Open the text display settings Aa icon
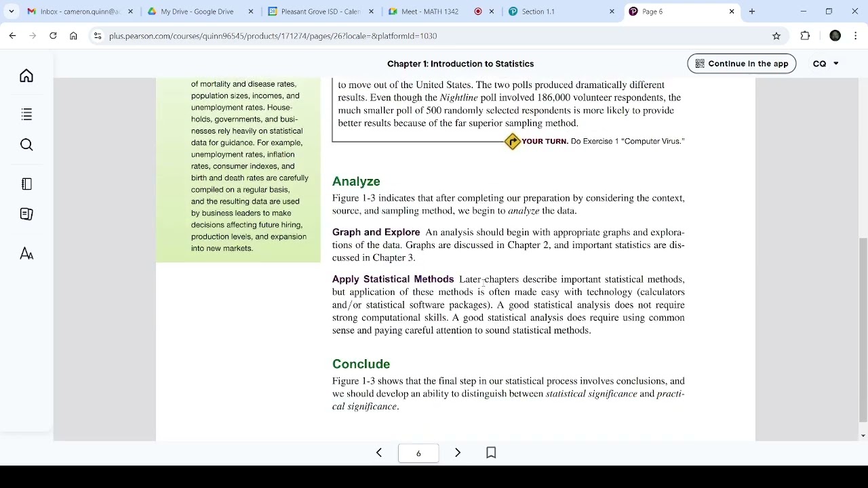Viewport: 868px width, 488px height. (26, 253)
